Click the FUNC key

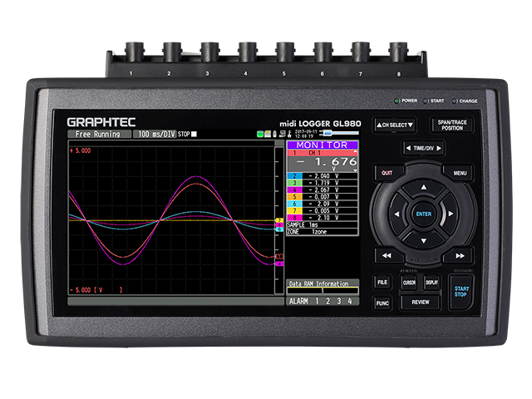382,303
